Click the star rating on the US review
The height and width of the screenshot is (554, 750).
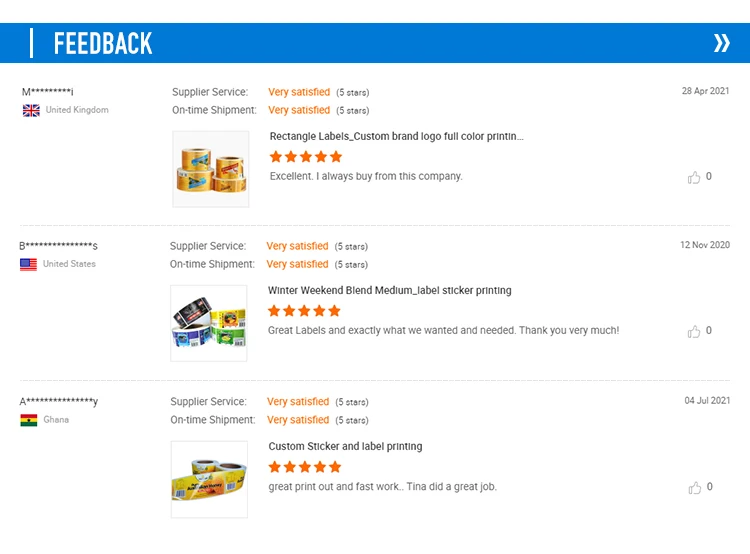coord(304,312)
